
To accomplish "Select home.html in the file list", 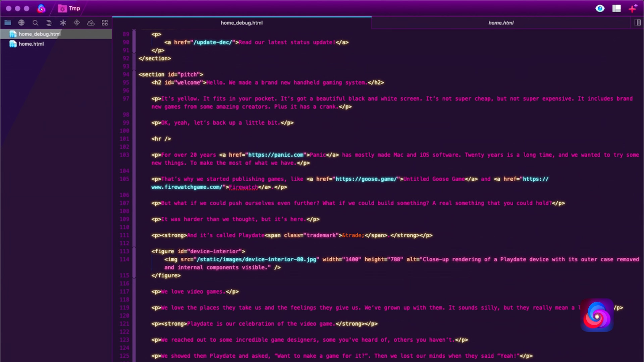I will [31, 44].
